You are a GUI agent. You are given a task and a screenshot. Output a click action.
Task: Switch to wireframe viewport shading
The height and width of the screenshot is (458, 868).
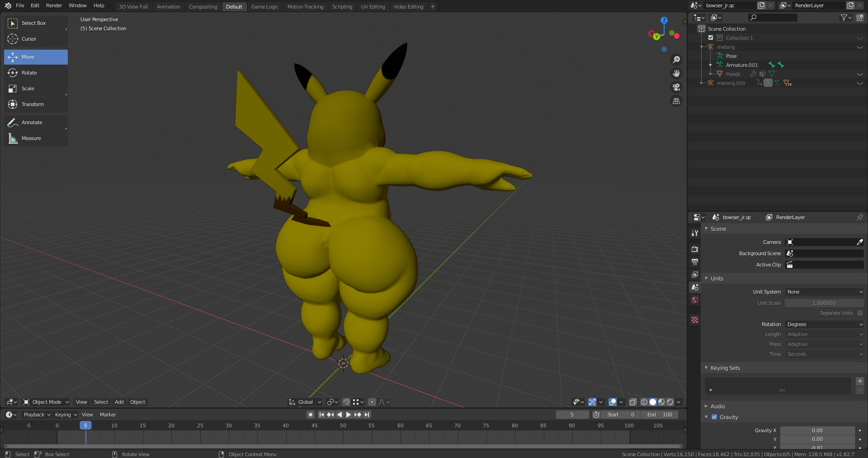644,402
